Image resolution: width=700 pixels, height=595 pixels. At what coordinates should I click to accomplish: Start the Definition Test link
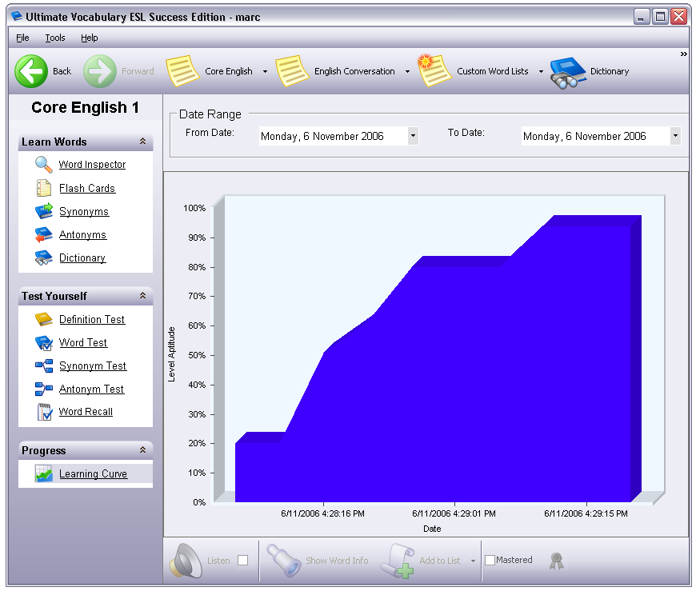click(92, 320)
